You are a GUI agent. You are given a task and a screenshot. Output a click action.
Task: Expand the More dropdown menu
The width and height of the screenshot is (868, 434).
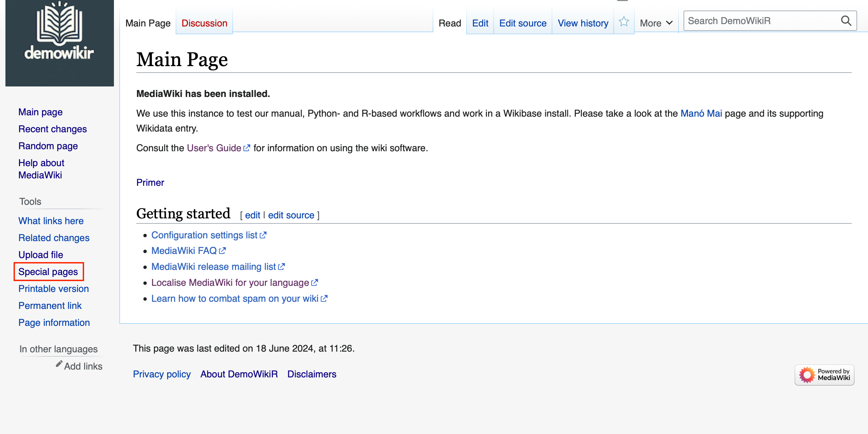coord(656,23)
